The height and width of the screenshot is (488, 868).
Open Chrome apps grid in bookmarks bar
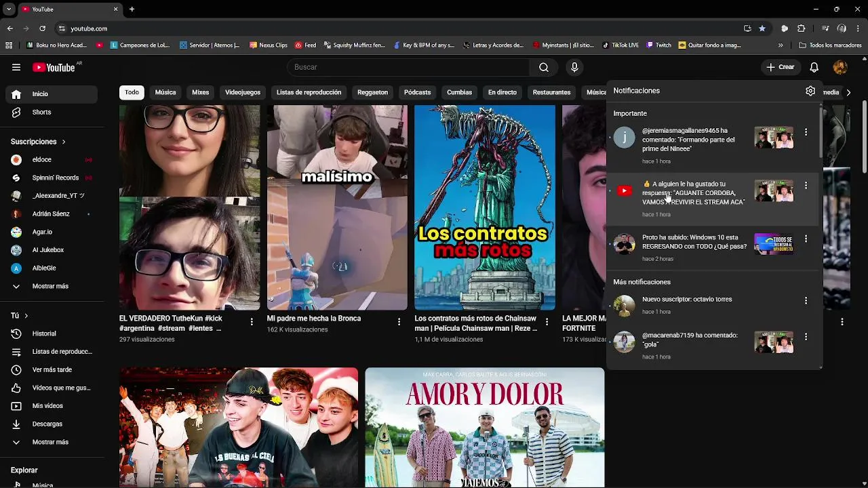click(9, 45)
